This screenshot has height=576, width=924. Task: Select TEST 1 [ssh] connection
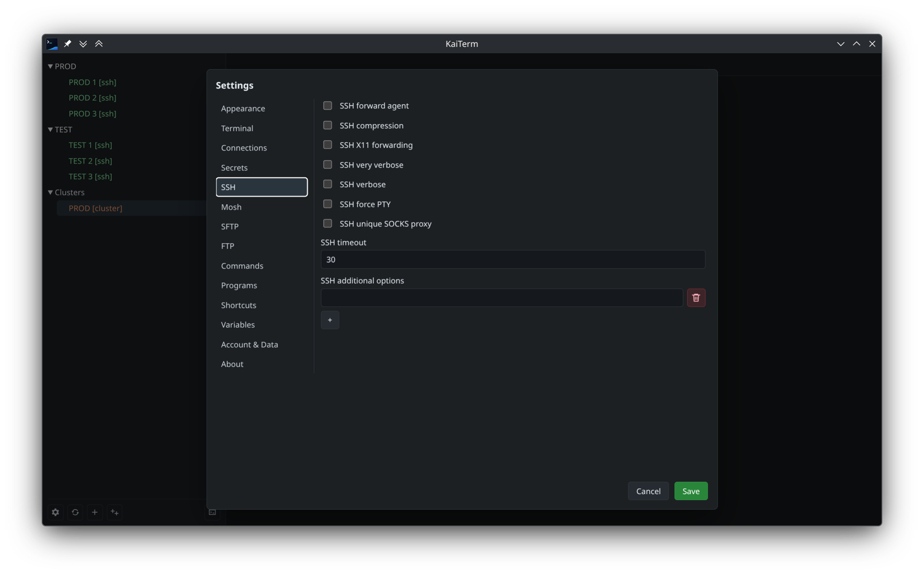(90, 145)
